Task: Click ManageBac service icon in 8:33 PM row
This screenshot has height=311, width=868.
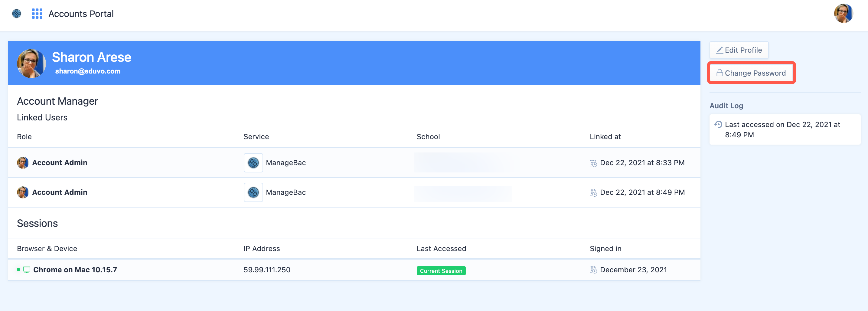Action: [x=253, y=163]
